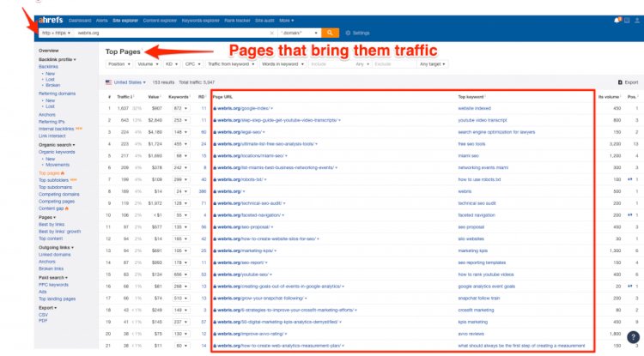Sort by the Value column header
Screen dimensions: 644x356
(x=153, y=97)
